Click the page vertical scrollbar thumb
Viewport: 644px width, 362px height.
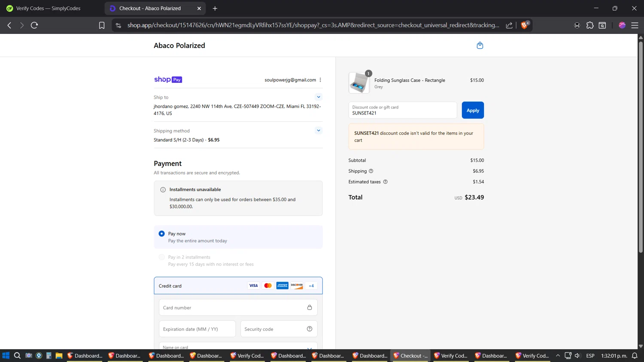click(641, 147)
